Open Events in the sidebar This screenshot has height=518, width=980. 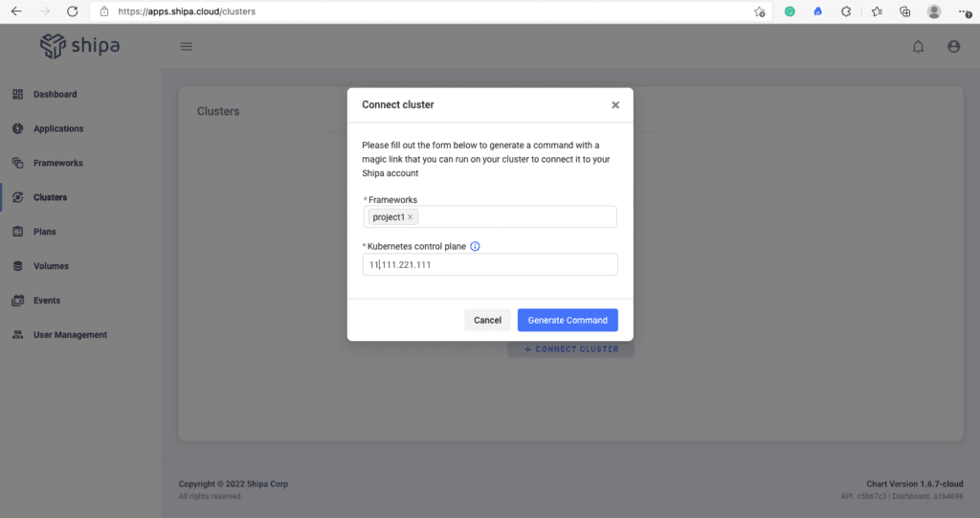point(46,301)
